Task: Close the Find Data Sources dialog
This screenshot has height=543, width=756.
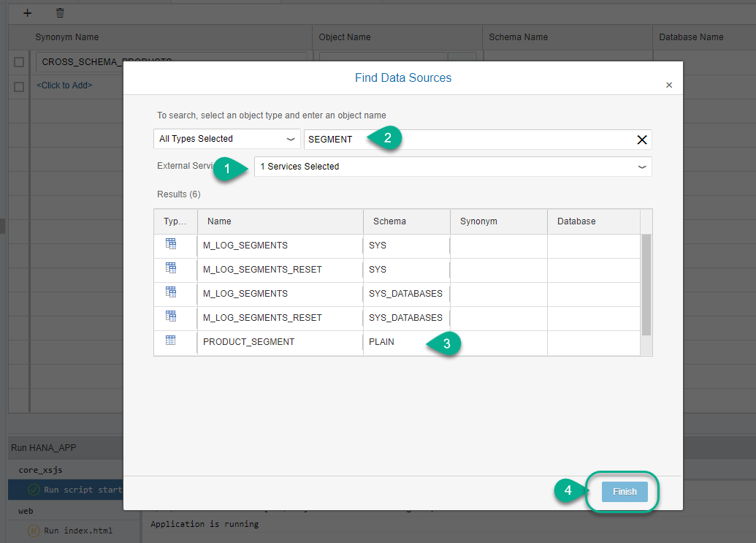Action: (x=669, y=85)
